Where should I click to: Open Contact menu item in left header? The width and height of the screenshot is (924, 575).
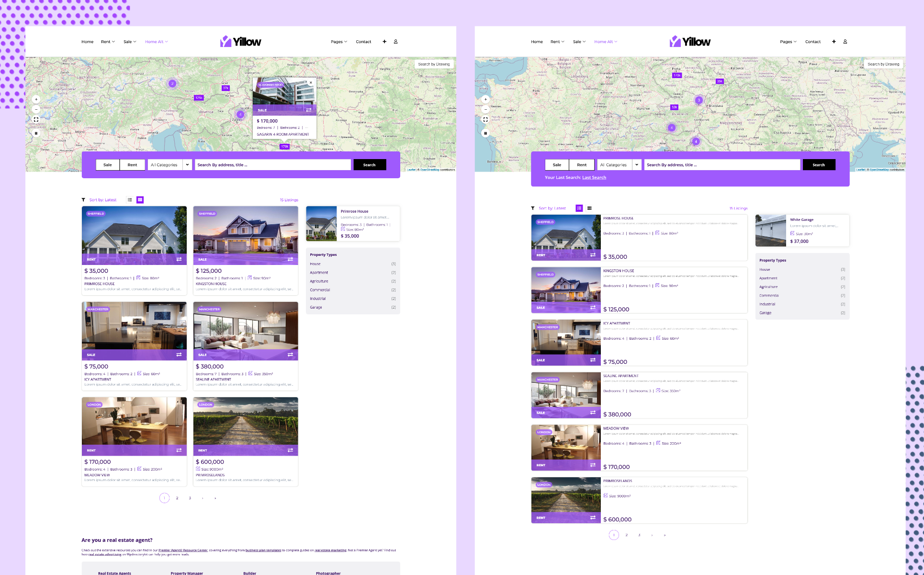[363, 42]
